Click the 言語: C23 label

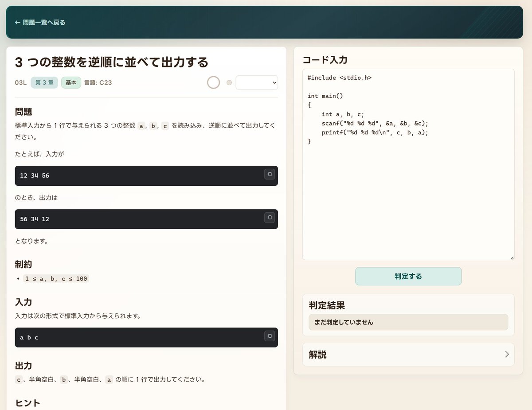pos(98,82)
